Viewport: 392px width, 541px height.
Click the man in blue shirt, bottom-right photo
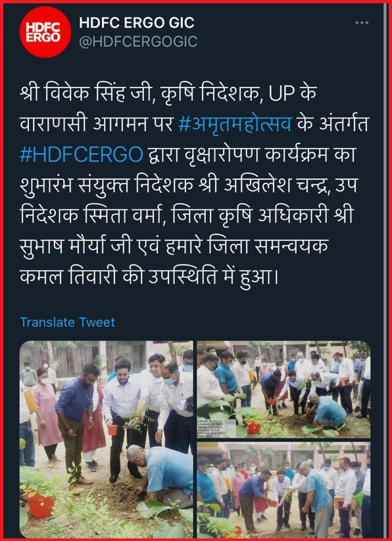pos(255,501)
